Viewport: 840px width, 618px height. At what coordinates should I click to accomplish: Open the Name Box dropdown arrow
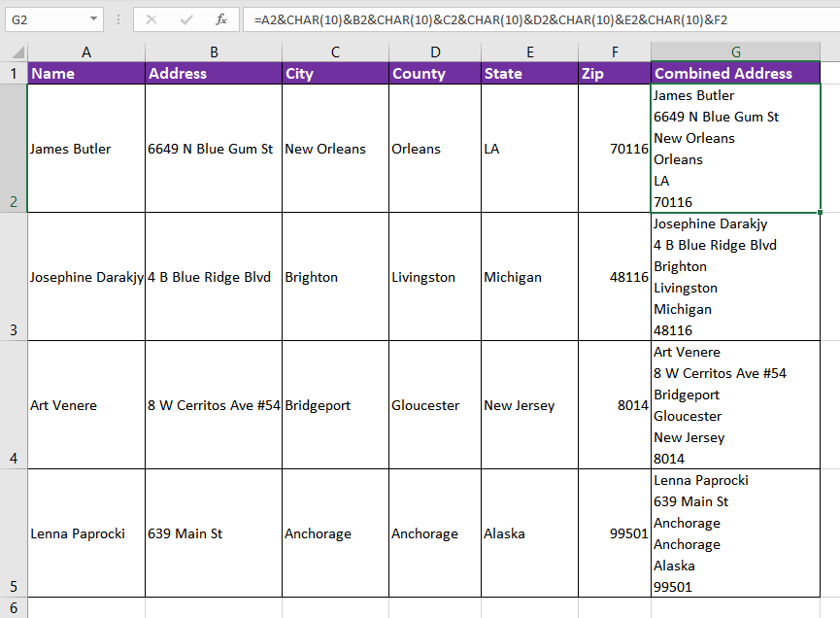pos(93,19)
